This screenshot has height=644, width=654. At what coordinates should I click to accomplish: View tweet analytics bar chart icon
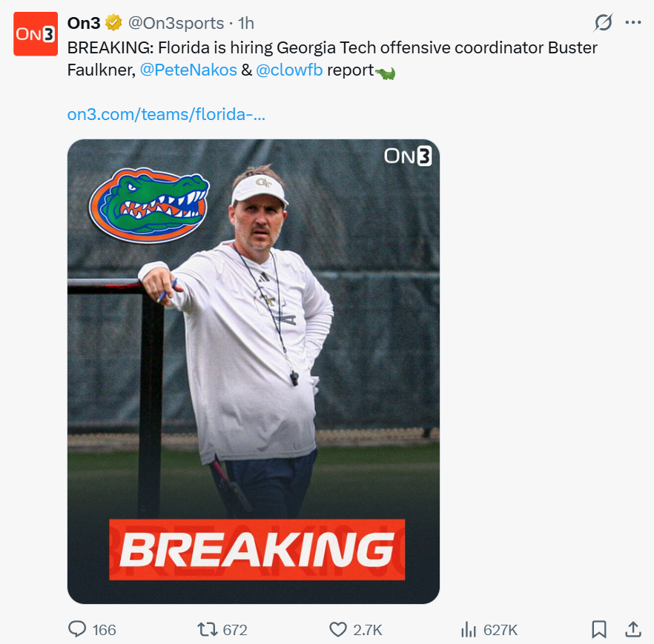click(x=468, y=629)
